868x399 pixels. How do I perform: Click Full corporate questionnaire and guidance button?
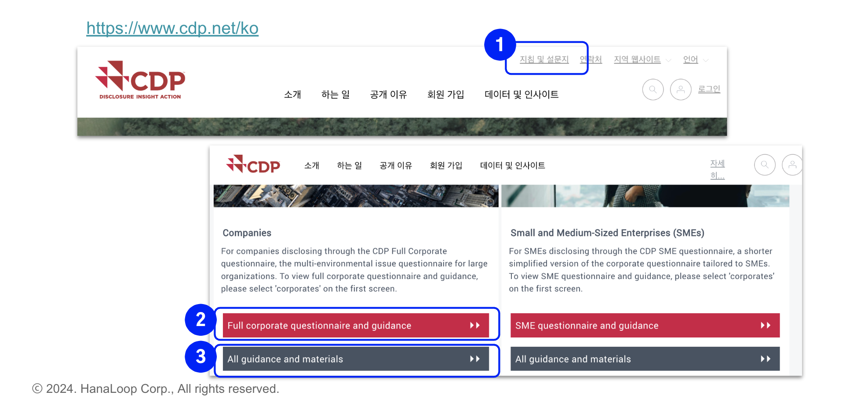point(356,326)
